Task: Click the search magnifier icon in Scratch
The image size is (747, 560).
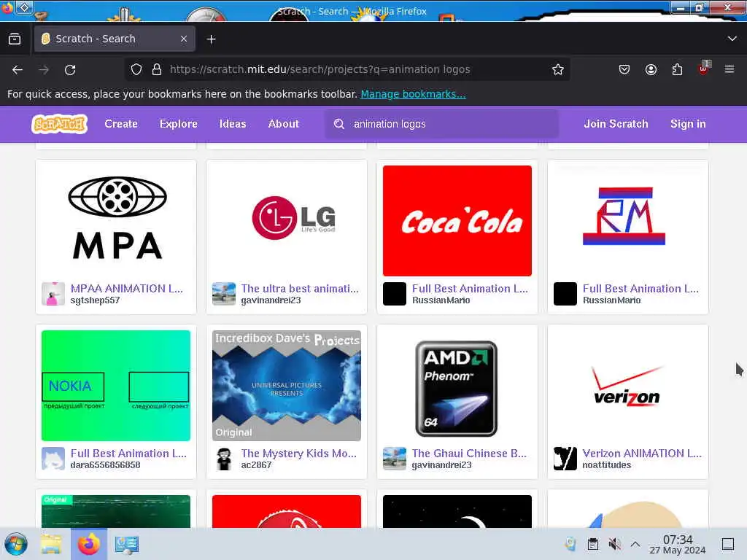Action: click(x=339, y=124)
